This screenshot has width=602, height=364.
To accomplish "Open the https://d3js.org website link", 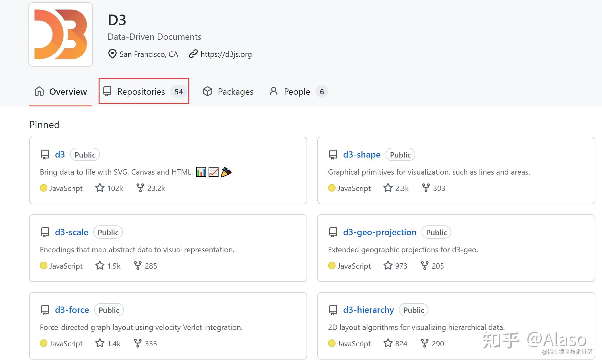I will point(226,54).
